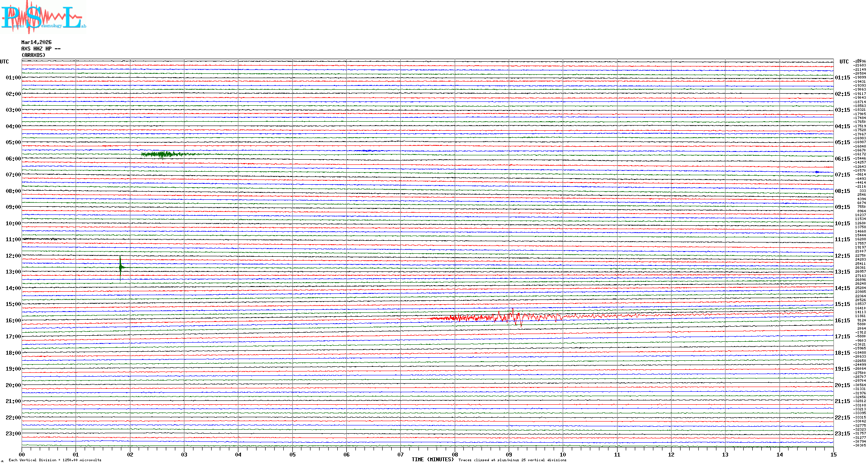The height and width of the screenshot is (466, 868).
Task: Click the 23:15 label on right axis
Action: [x=842, y=434]
